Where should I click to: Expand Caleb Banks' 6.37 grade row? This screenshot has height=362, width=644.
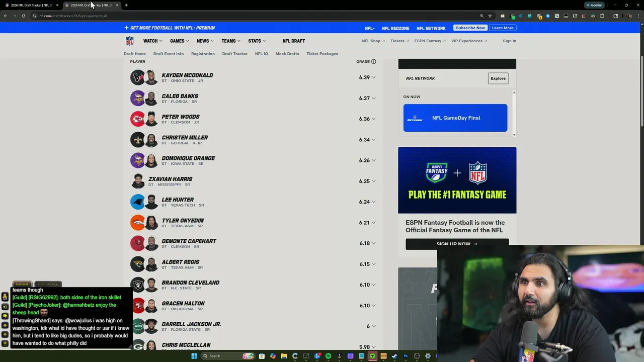coord(373,98)
